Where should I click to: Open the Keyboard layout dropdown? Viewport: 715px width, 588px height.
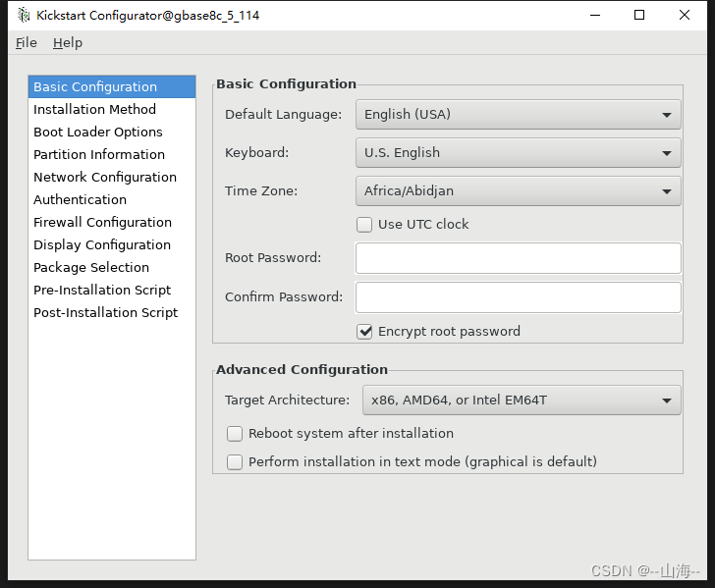point(518,153)
